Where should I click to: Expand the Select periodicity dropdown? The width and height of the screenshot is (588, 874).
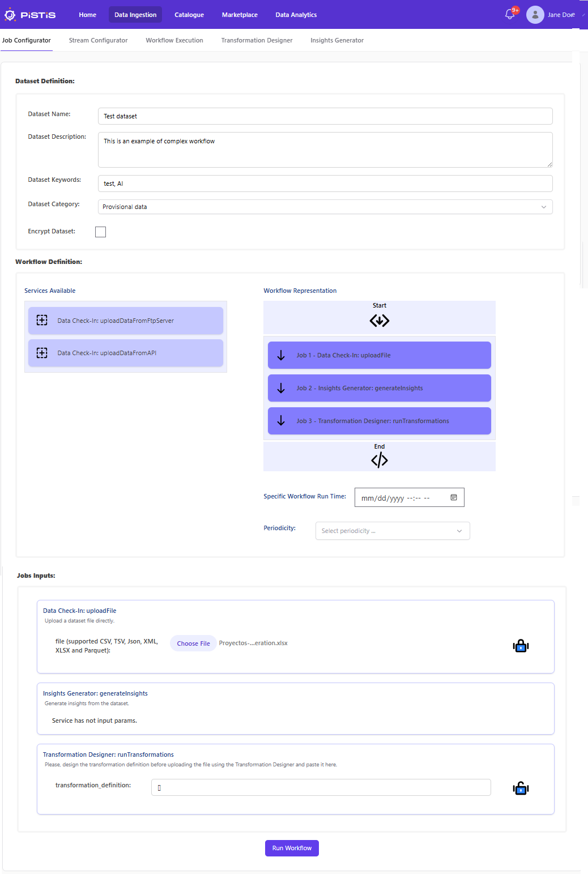pyautogui.click(x=393, y=531)
